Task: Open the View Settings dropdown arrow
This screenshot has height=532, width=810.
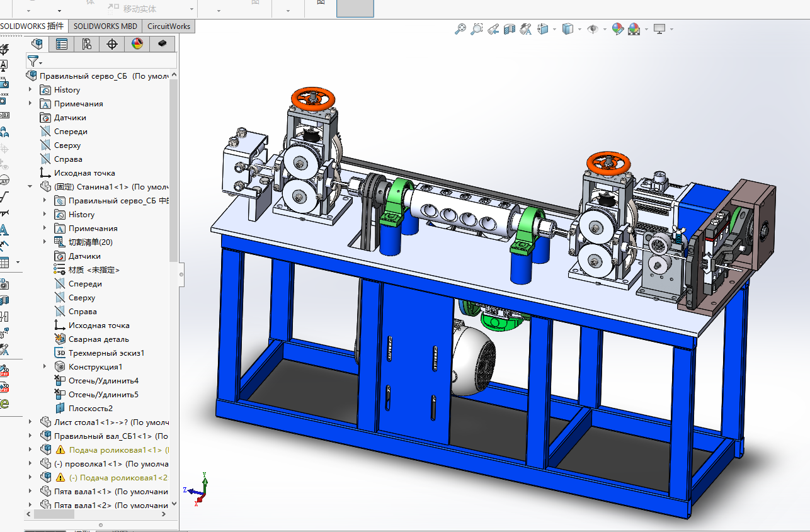Action: [671, 29]
